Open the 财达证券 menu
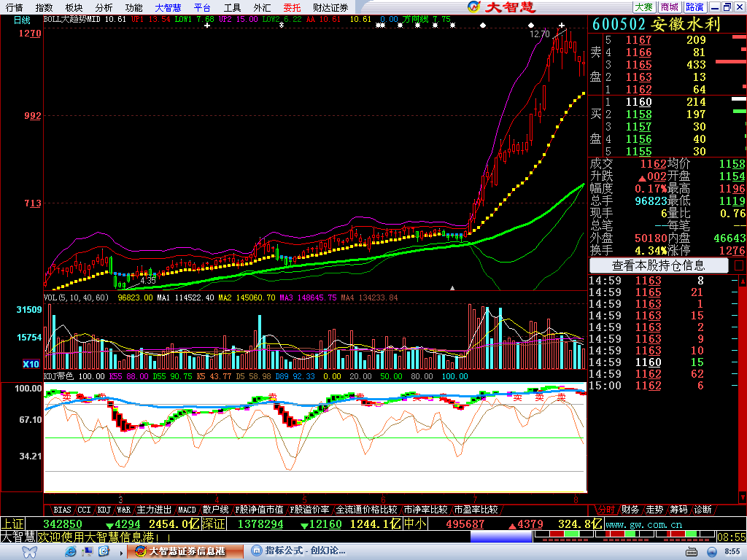 [x=330, y=7]
